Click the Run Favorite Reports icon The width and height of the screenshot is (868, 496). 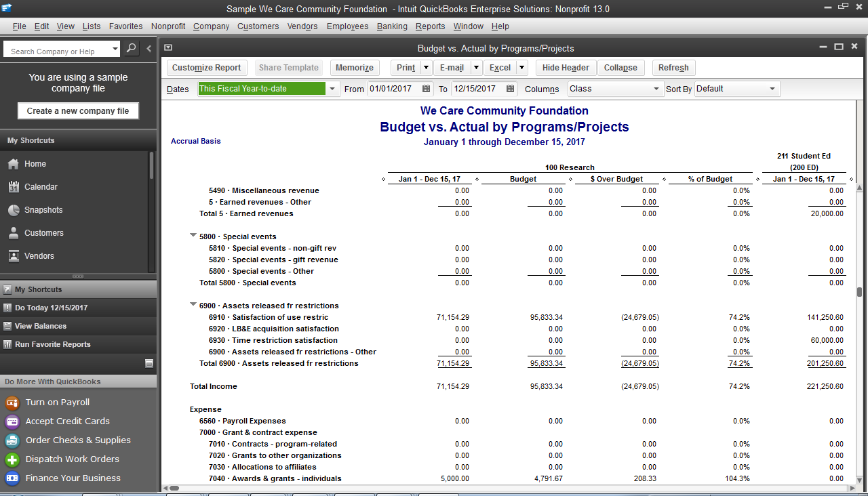click(7, 344)
